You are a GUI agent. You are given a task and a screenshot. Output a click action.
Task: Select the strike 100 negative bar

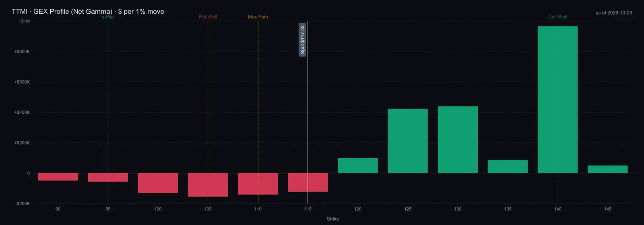(x=158, y=183)
